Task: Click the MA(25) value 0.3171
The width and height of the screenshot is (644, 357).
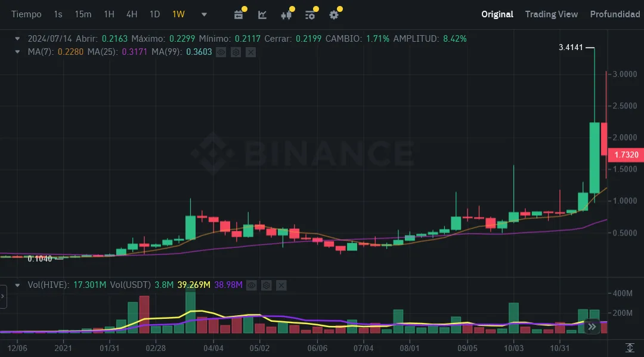Action: click(134, 52)
